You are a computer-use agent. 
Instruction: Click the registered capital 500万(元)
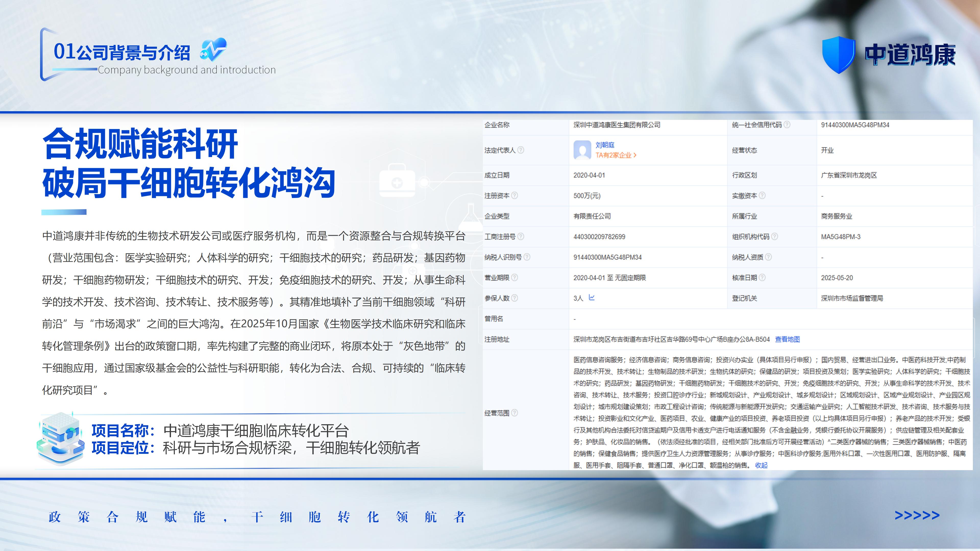[x=587, y=196]
